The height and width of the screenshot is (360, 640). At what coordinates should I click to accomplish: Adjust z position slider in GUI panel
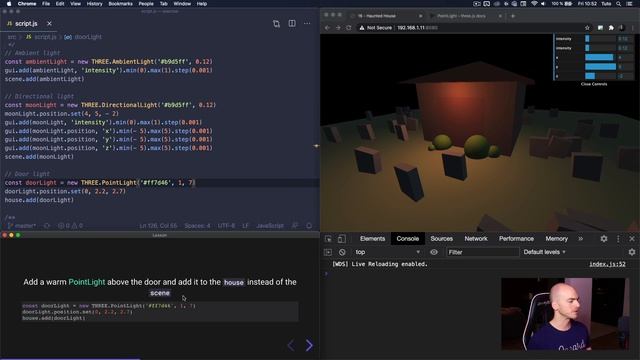[600, 76]
